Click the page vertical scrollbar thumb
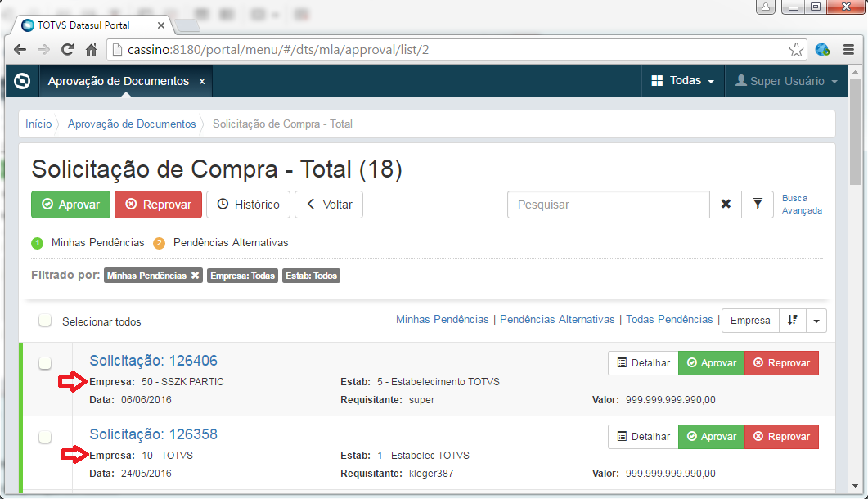 point(855,132)
